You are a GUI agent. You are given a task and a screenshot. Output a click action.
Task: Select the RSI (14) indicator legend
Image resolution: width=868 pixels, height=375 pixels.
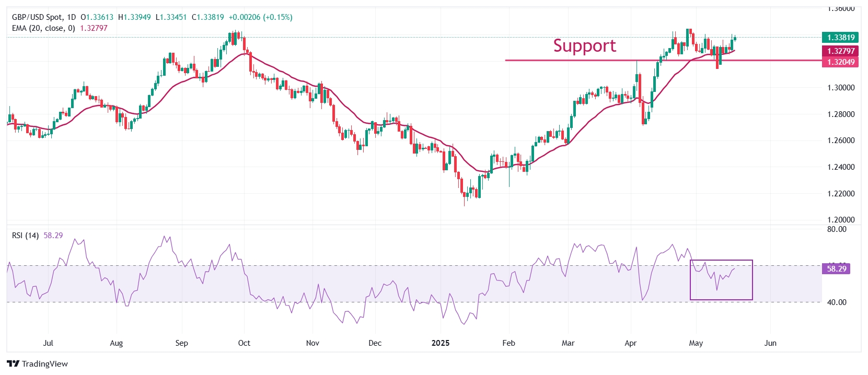25,236
